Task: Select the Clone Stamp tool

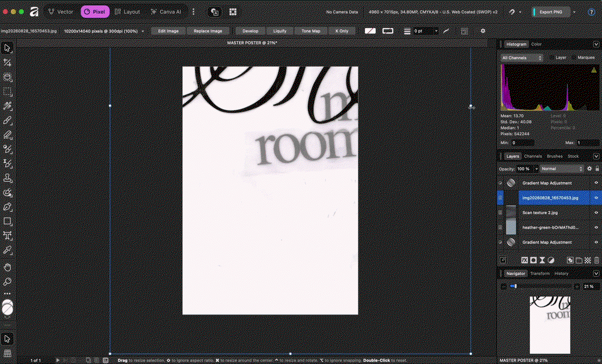Action: (x=7, y=178)
